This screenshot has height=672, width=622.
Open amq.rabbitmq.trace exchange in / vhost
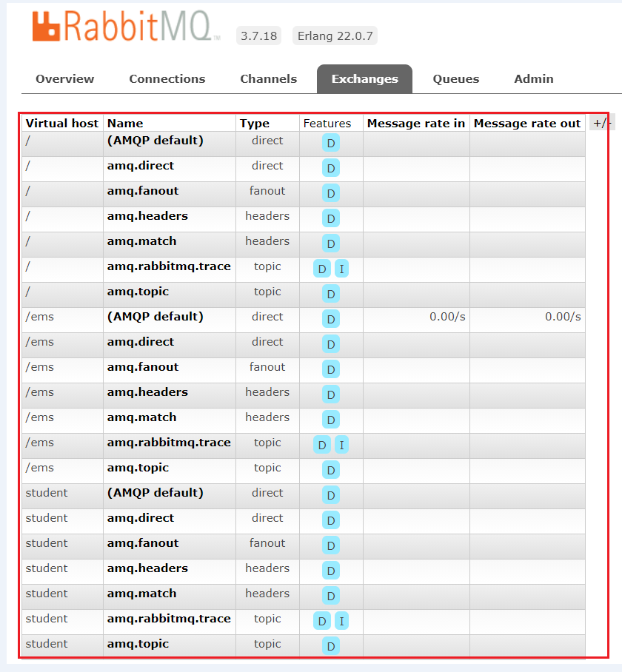click(169, 266)
